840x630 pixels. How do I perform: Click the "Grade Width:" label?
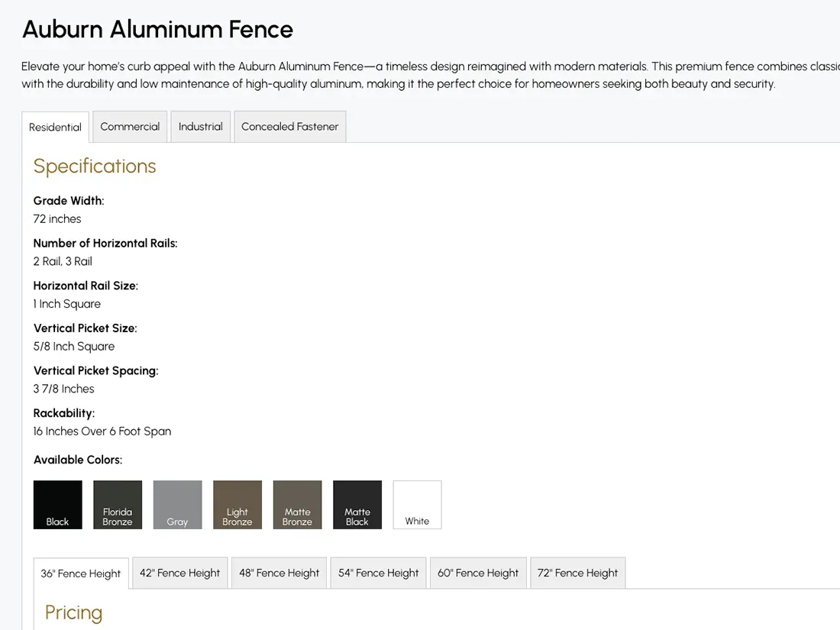coord(69,201)
